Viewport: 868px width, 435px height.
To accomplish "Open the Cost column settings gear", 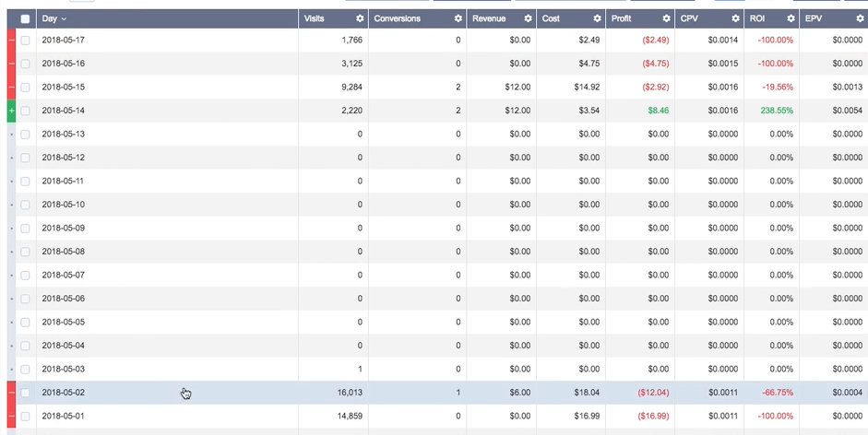I will coord(597,18).
